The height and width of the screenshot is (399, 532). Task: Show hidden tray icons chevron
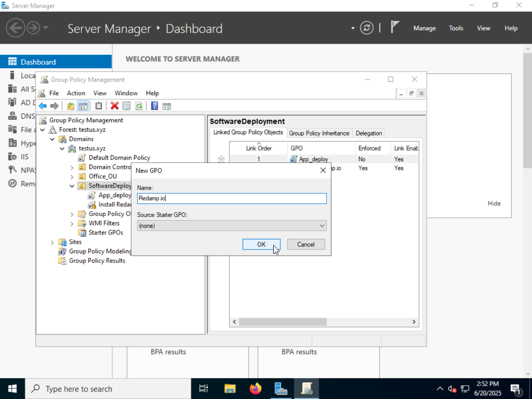click(440, 389)
